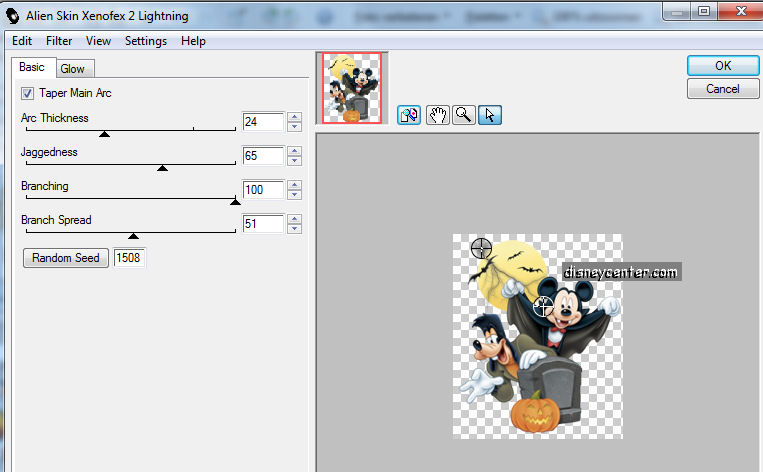
Task: Select the magnifier zoom tool
Action: pos(464,115)
